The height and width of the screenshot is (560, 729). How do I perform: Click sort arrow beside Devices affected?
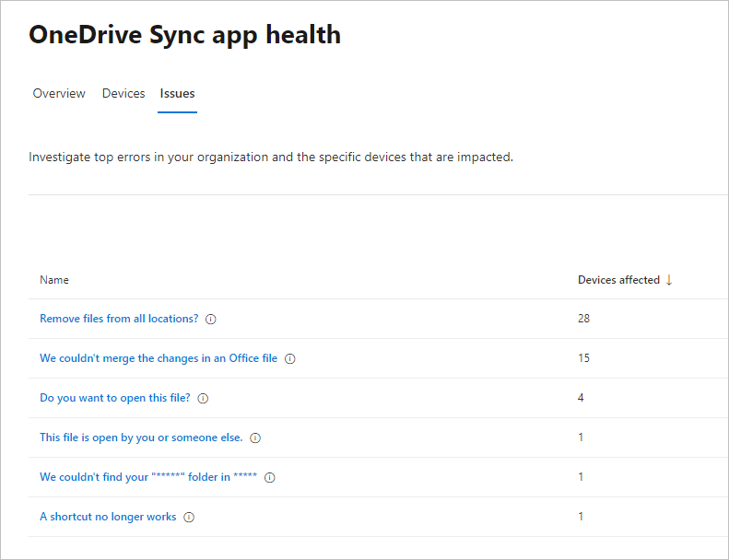(669, 280)
